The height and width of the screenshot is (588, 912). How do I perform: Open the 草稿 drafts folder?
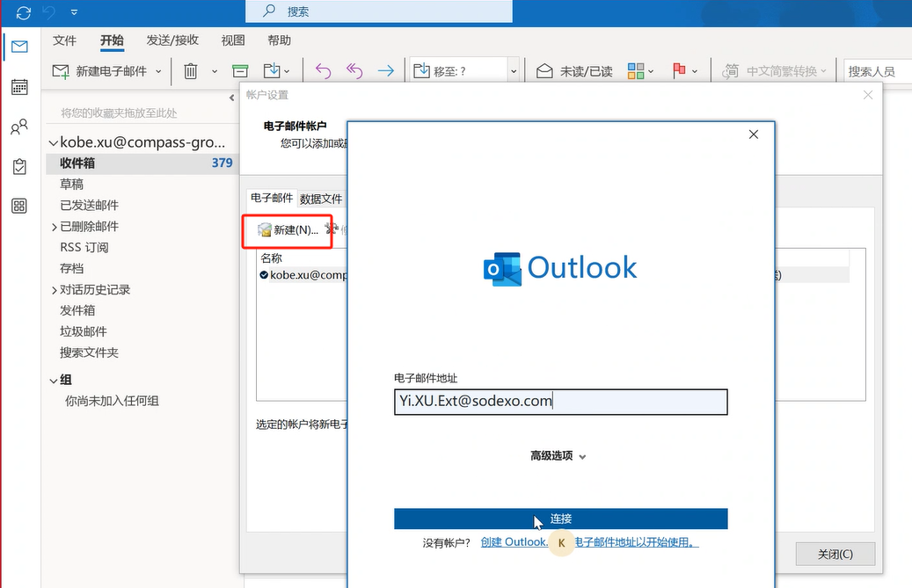click(x=71, y=185)
